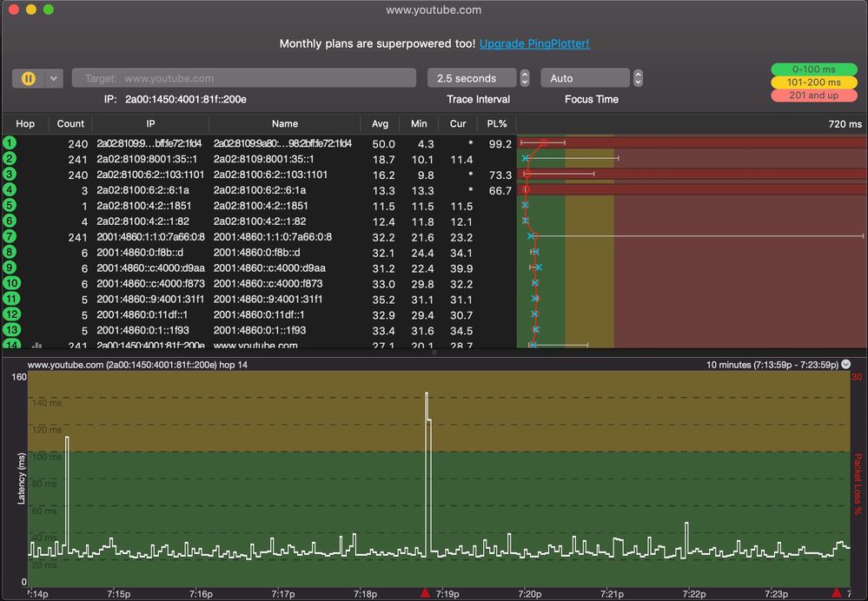
Task: Click the yellow 101-200 ms legend swatch
Action: pyautogui.click(x=814, y=83)
